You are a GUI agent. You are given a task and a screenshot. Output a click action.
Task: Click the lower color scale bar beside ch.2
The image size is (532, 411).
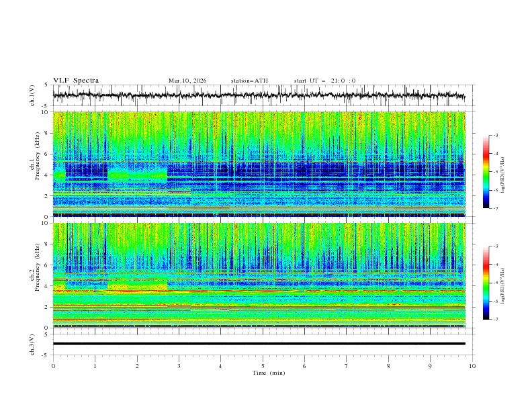pyautogui.click(x=486, y=283)
